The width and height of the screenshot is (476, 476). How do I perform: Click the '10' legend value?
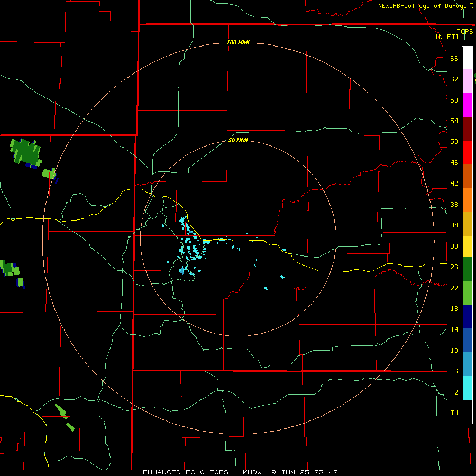pos(454,351)
